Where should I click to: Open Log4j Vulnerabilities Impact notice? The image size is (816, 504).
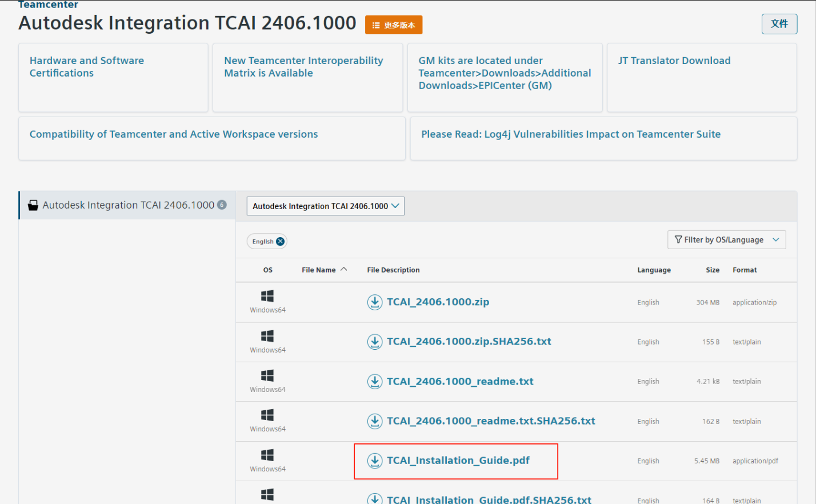[x=604, y=139]
